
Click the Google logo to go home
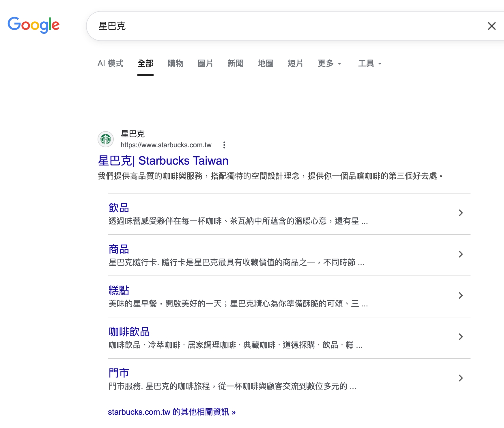coord(34,25)
